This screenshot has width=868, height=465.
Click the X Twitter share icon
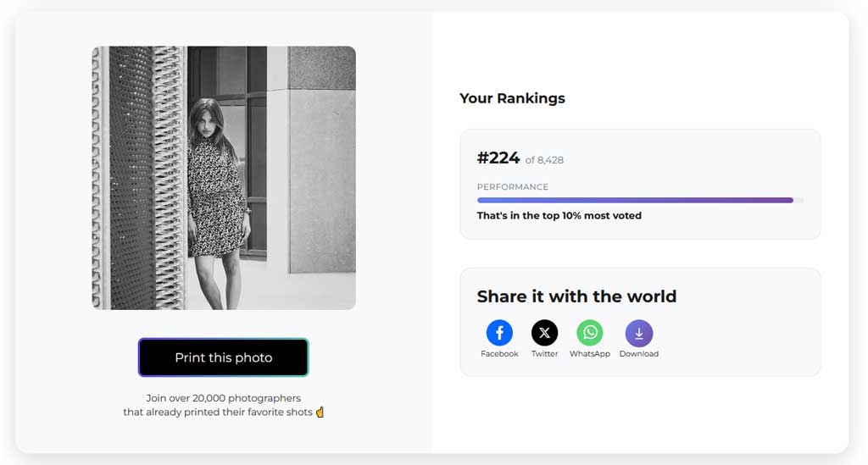pos(545,333)
